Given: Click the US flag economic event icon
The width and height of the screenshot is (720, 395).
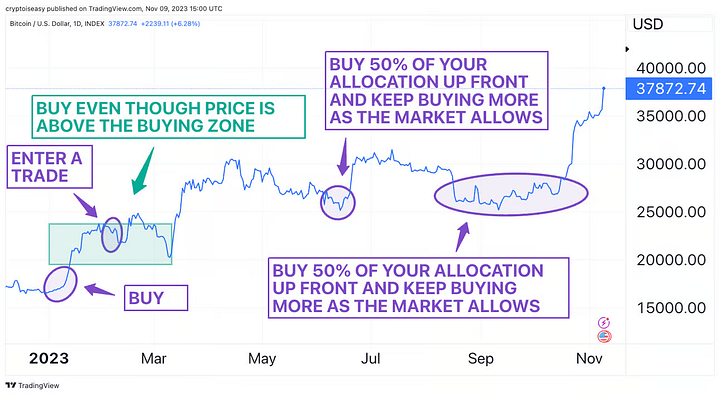Looking at the screenshot, I should pos(604,337).
